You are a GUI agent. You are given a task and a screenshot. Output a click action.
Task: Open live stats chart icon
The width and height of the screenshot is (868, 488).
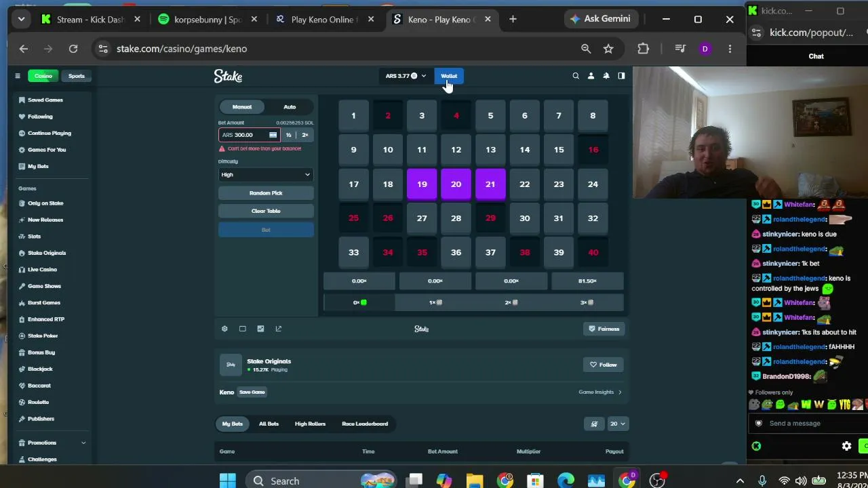click(x=260, y=329)
